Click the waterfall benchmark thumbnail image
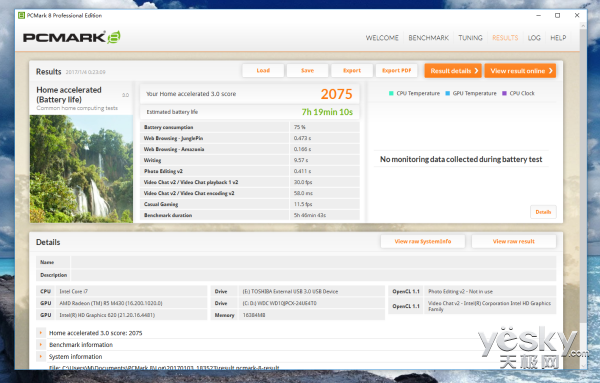This screenshot has width=600, height=383. pyautogui.click(x=81, y=169)
